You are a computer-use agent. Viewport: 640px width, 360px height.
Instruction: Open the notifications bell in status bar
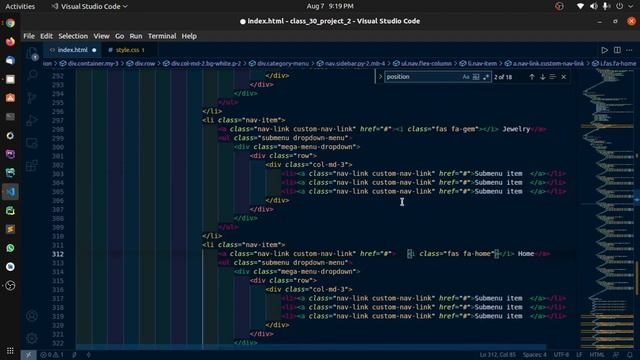pyautogui.click(x=629, y=355)
